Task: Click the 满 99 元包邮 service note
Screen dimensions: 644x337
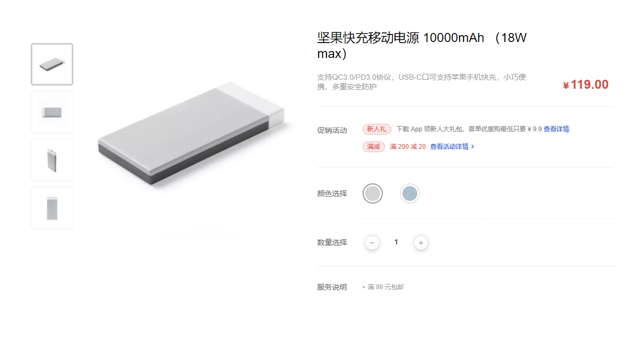Action: [383, 287]
